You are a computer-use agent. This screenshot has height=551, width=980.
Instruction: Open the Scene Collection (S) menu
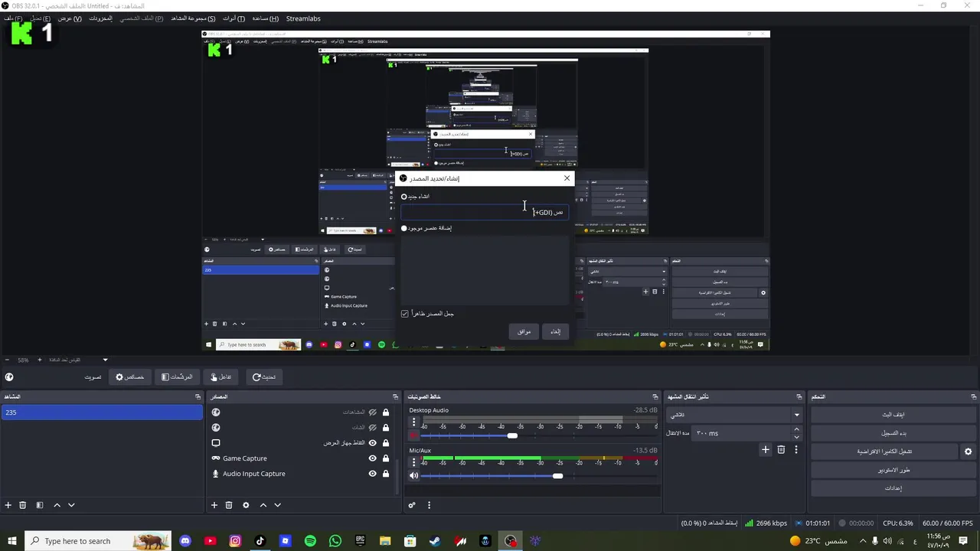pos(193,18)
